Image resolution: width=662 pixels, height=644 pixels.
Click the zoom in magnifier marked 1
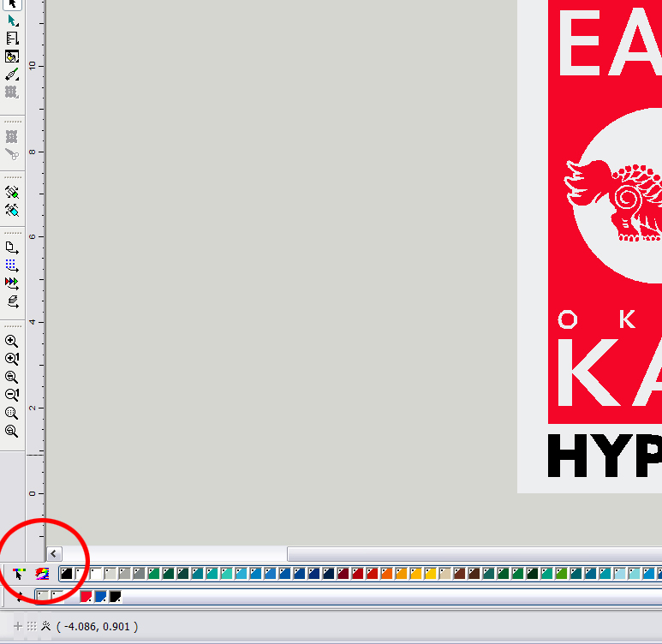tap(12, 359)
